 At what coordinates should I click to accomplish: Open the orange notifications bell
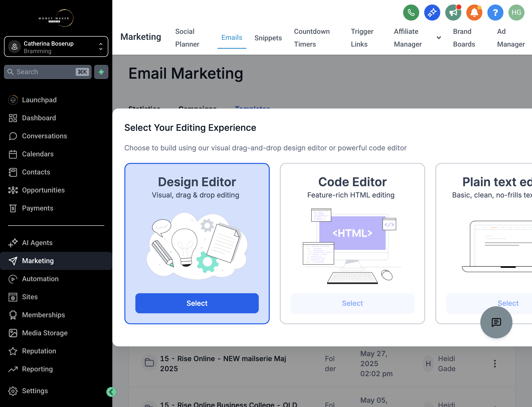[x=474, y=13]
